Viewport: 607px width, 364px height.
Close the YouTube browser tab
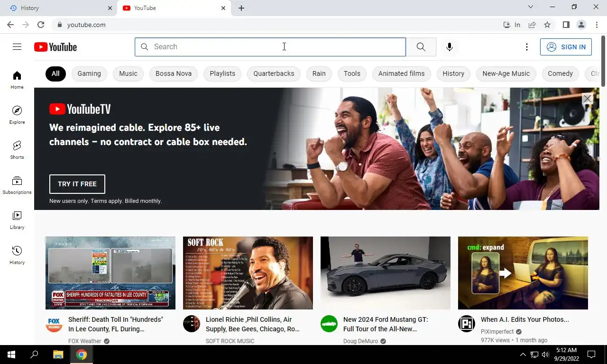pos(223,8)
